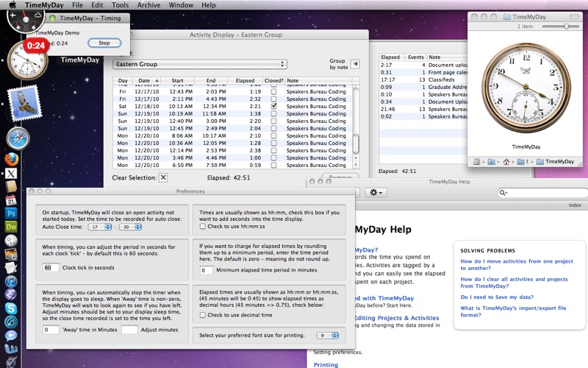588x368 pixels.
Task: Open the X11 icon in the Dock
Action: pos(11,174)
